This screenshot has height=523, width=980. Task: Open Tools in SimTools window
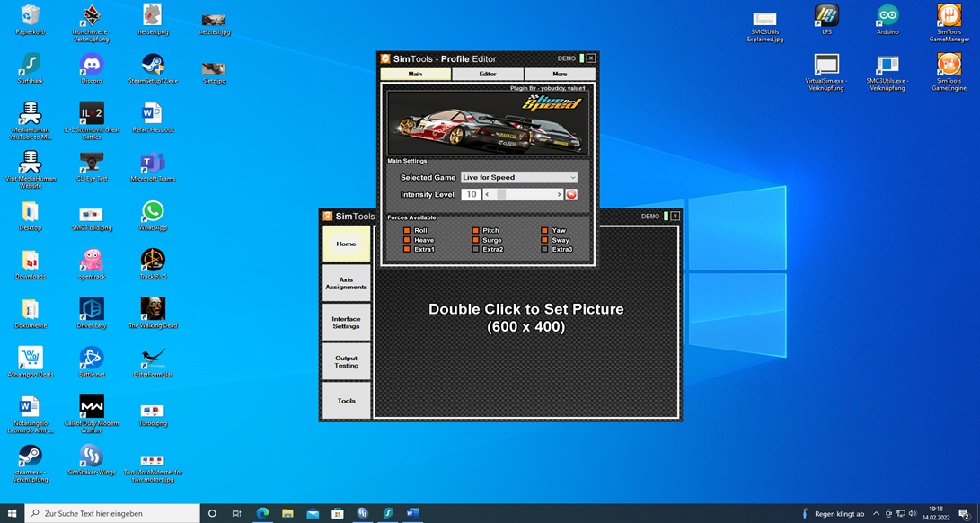346,401
